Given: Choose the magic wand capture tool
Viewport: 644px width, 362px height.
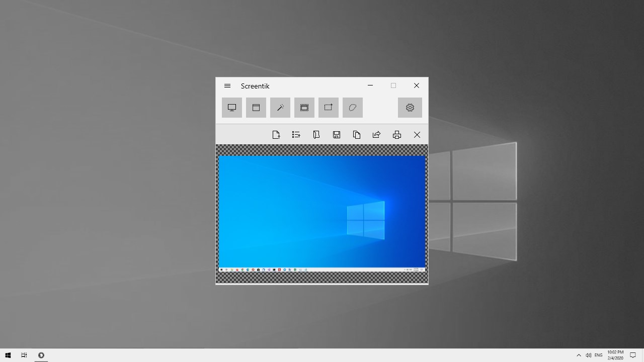Looking at the screenshot, I should [280, 108].
